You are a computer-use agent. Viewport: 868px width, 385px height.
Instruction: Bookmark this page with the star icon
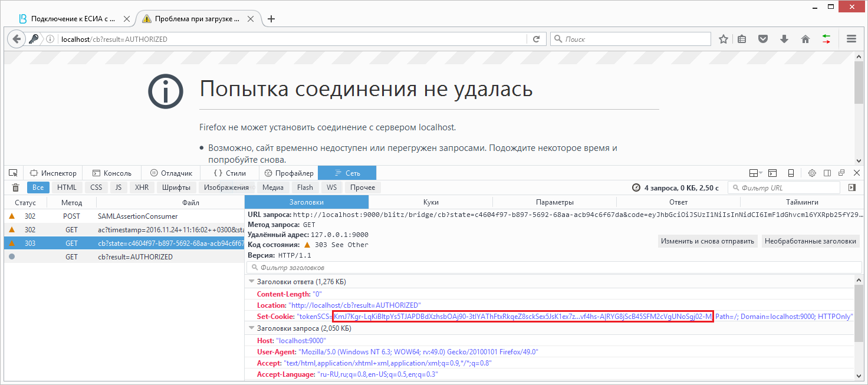[x=724, y=39]
